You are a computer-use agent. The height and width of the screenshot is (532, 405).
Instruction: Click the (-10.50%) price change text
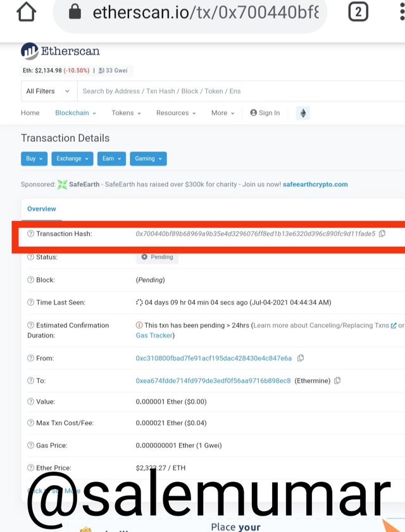coord(77,70)
